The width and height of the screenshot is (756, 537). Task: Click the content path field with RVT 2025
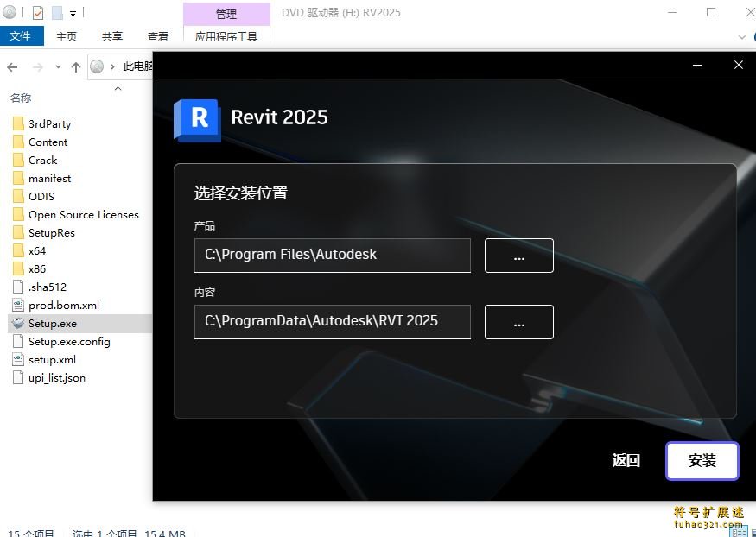point(332,322)
